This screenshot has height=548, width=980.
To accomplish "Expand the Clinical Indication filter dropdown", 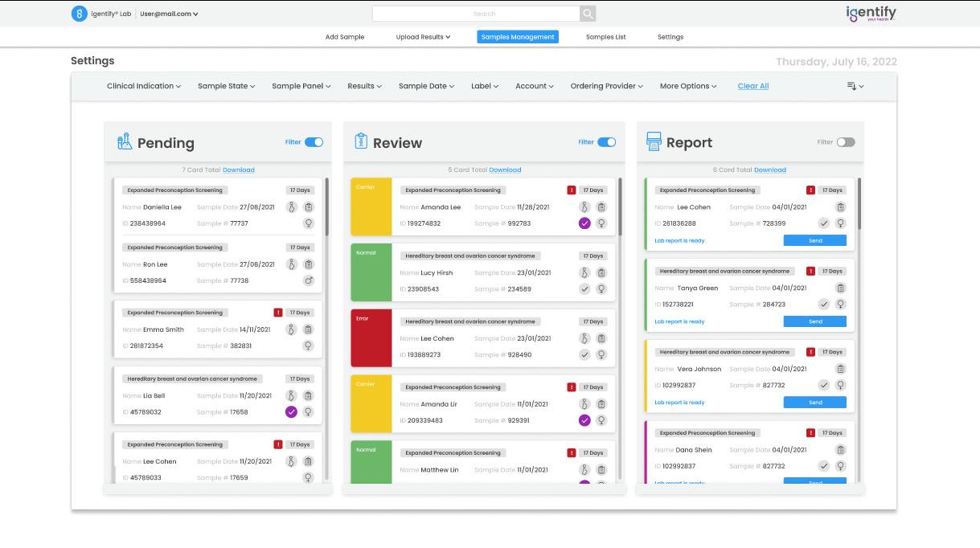I will point(144,86).
